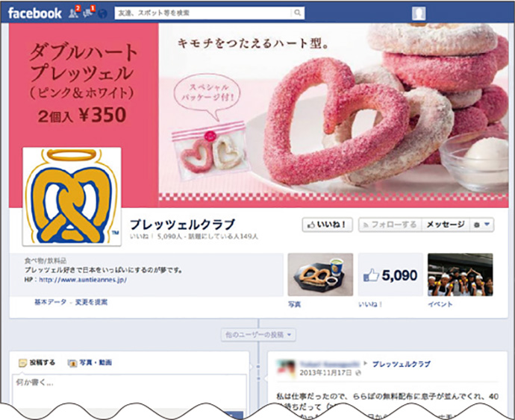This screenshot has width=515, height=420.
Task: Open the 5,090 likes tile
Action: [390, 275]
